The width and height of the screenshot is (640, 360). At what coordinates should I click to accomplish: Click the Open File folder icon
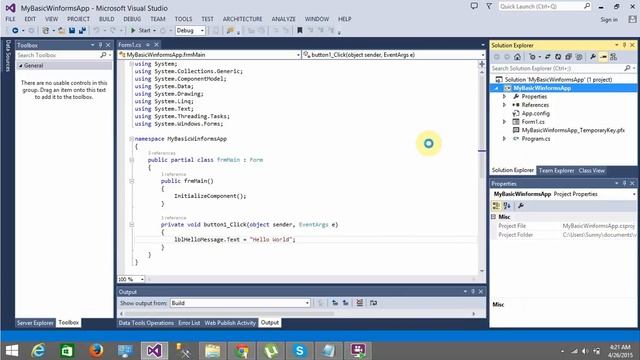click(x=62, y=31)
